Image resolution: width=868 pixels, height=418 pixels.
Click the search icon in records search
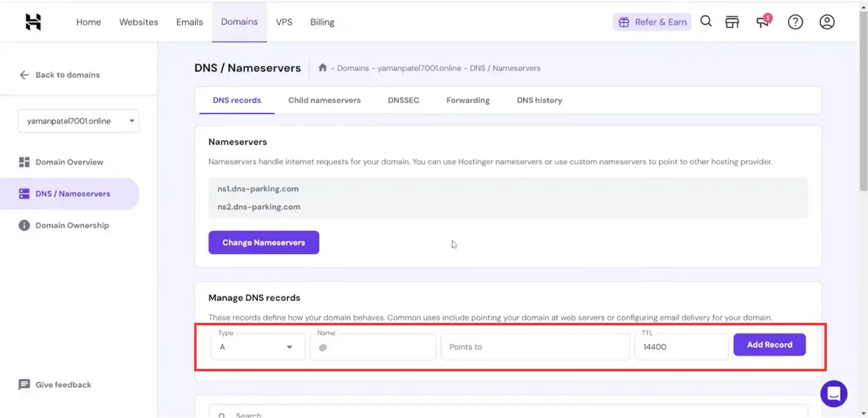tap(222, 416)
